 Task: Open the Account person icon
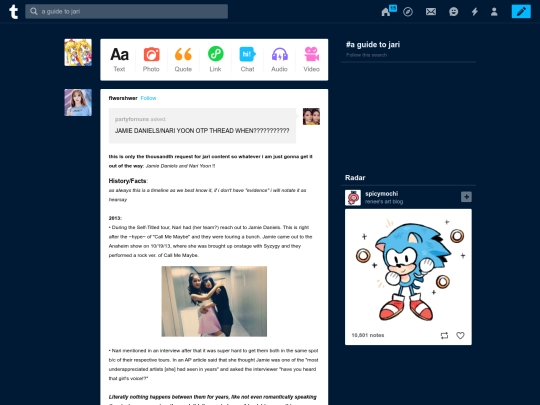point(494,12)
